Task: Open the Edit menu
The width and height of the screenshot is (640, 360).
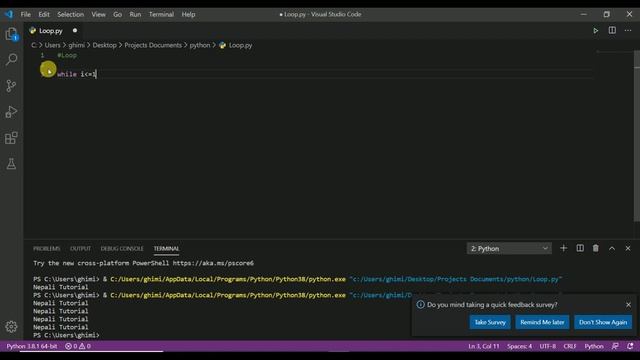Action: pyautogui.click(x=44, y=14)
